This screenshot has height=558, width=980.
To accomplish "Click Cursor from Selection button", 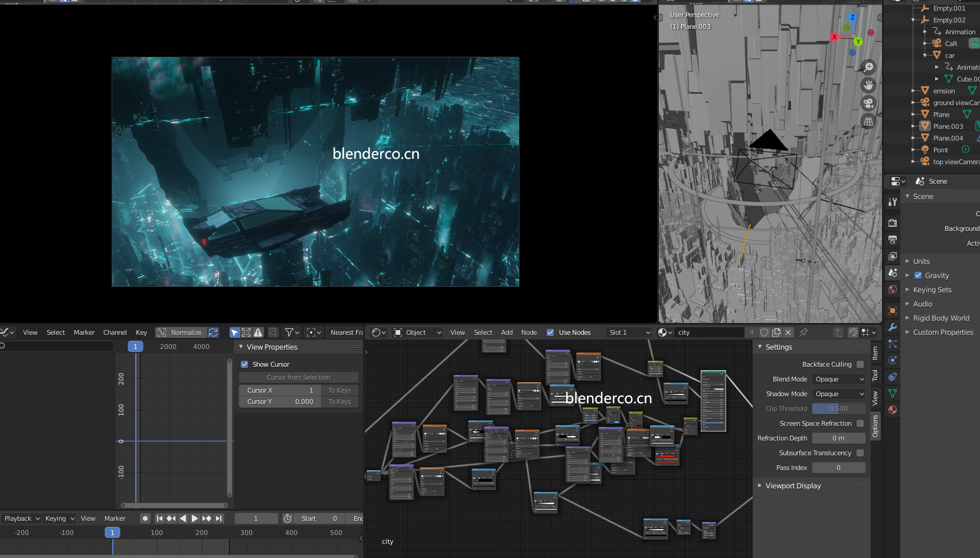I will (298, 377).
